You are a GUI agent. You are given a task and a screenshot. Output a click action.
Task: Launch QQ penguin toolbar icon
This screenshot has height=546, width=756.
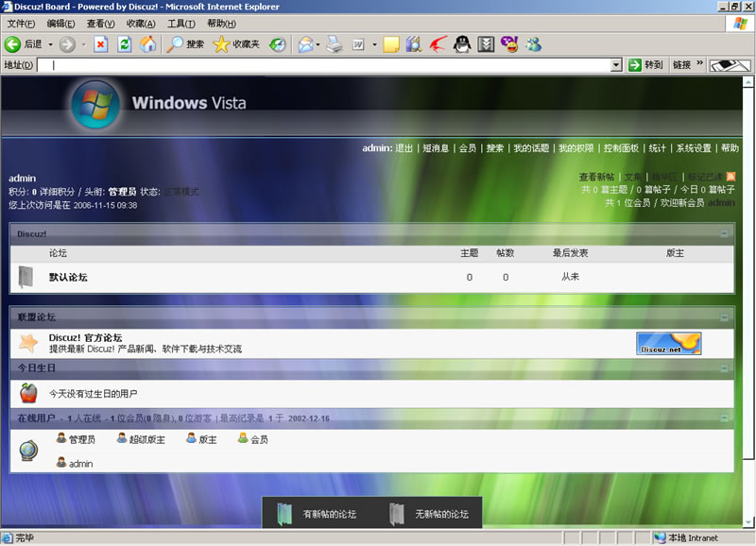pyautogui.click(x=462, y=44)
